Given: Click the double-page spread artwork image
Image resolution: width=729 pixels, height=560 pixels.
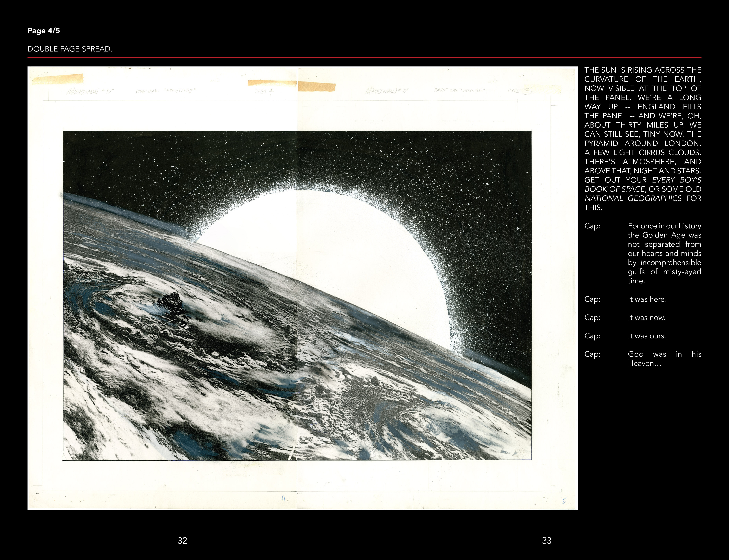Looking at the screenshot, I should click(x=302, y=288).
